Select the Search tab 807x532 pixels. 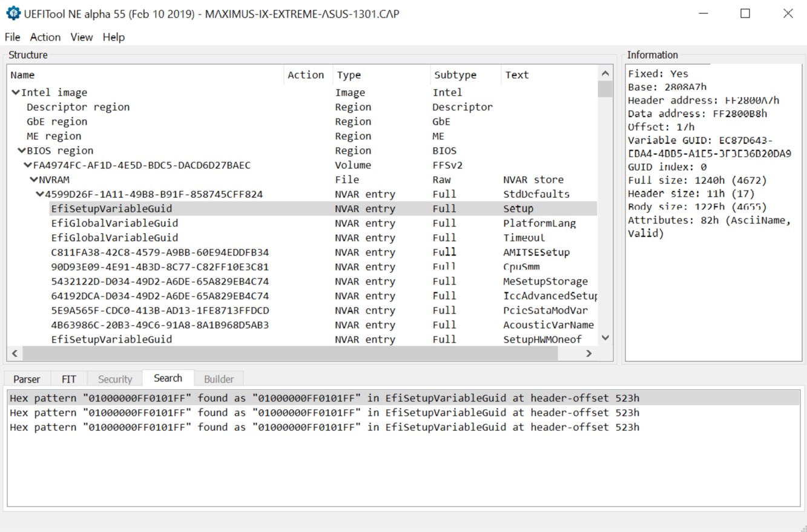(168, 378)
